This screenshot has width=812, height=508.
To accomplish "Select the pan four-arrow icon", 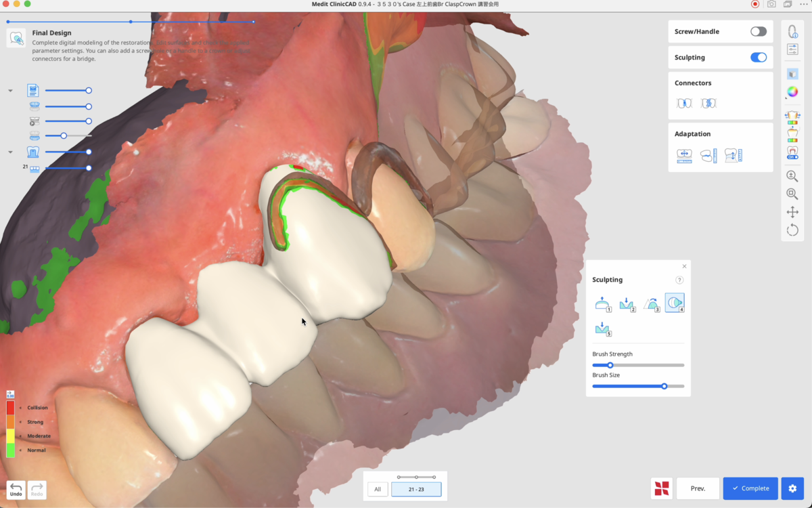I will point(792,212).
